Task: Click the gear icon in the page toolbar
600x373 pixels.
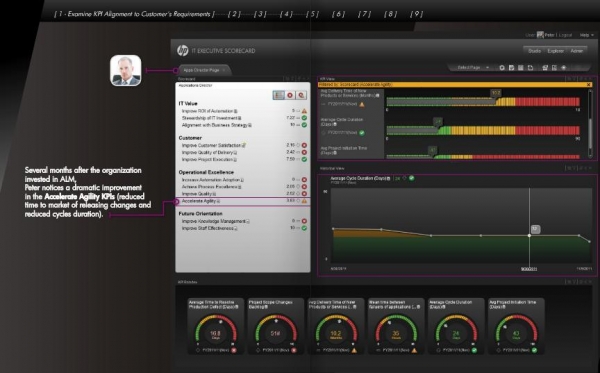Action: pyautogui.click(x=502, y=68)
